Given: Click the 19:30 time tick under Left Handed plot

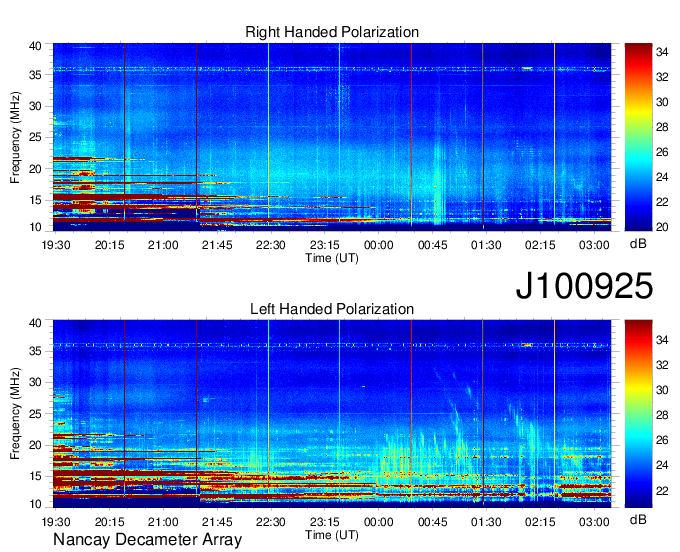Looking at the screenshot, I should pos(56,522).
